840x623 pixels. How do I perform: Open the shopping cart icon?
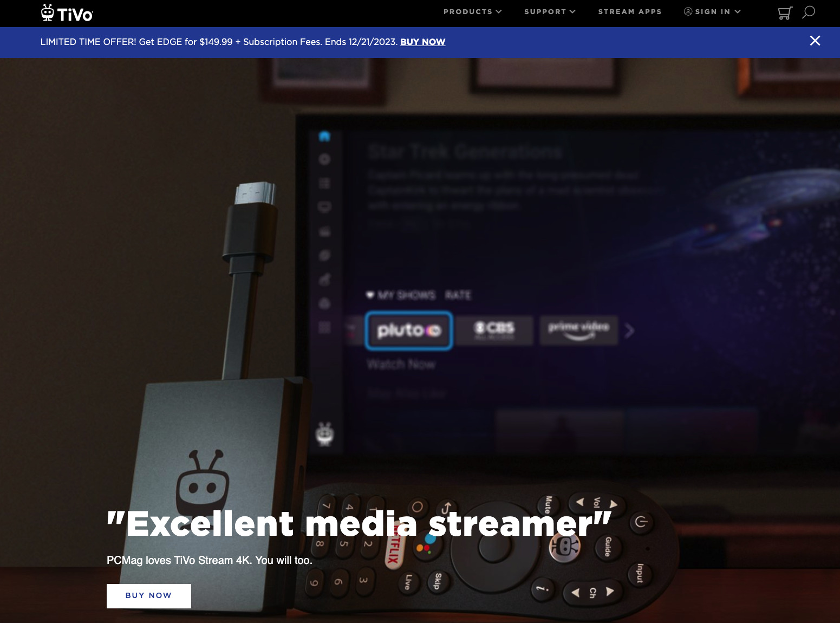tap(785, 12)
